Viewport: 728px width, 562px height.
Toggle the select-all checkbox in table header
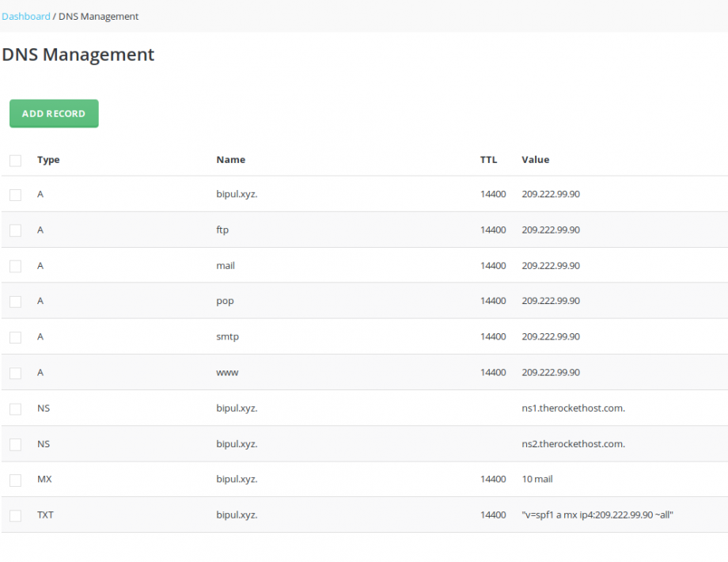point(15,160)
